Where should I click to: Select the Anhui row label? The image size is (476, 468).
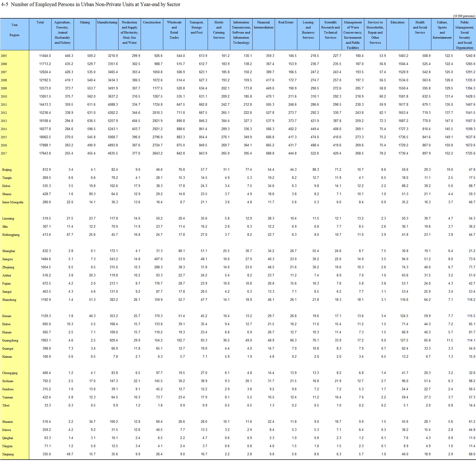pyautogui.click(x=7, y=275)
